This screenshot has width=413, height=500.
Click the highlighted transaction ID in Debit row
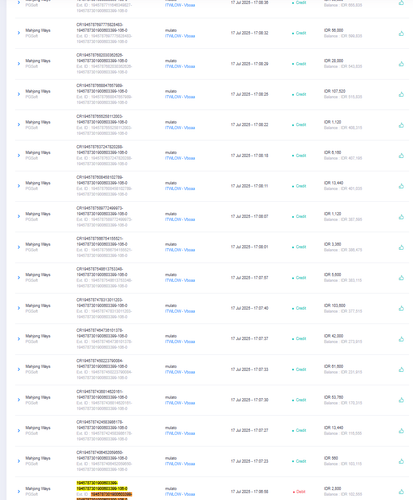coord(102,486)
